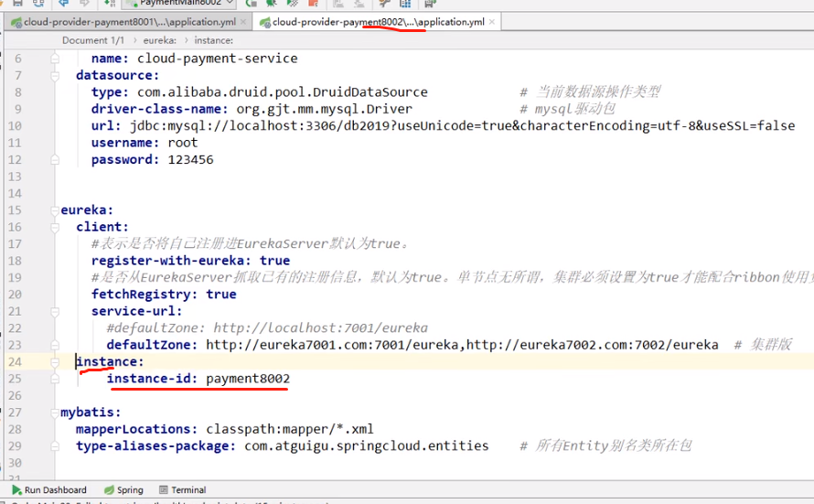814x504 pixels.
Task: Close the cloud-provider-payment8001 application.yml tab
Action: [x=243, y=22]
